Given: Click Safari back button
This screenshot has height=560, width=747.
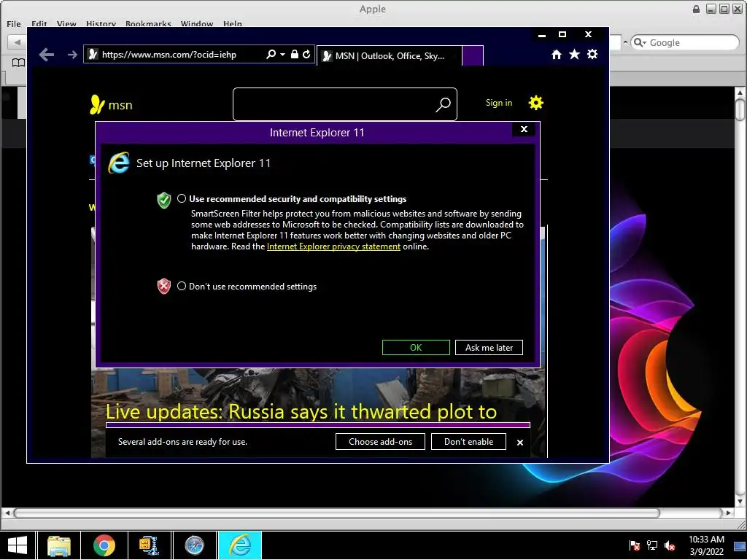Looking at the screenshot, I should (18, 42).
